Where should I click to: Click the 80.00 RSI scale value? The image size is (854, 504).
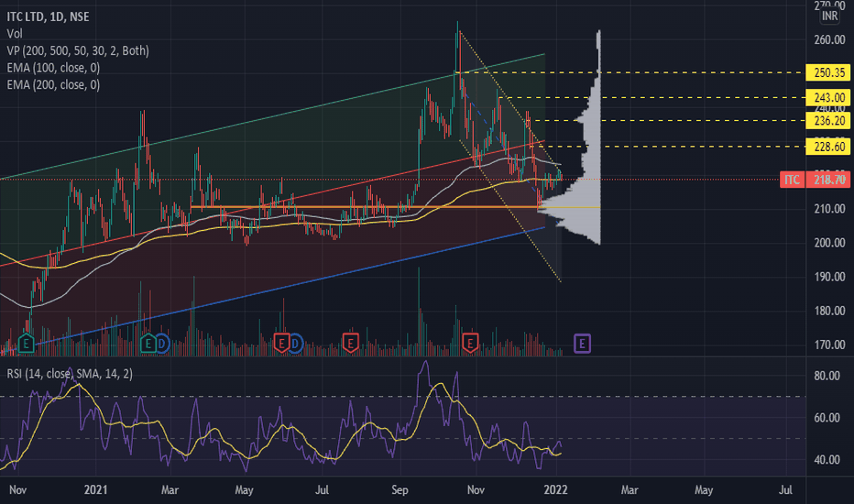[827, 376]
